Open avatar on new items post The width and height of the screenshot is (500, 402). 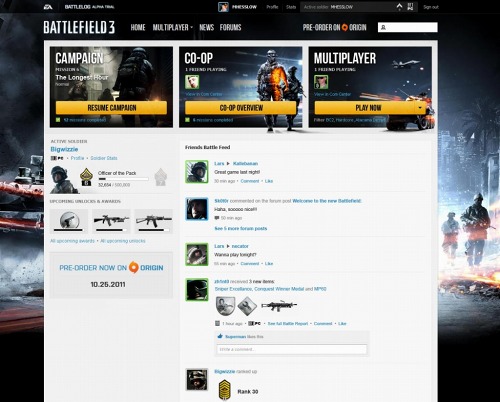click(x=197, y=290)
